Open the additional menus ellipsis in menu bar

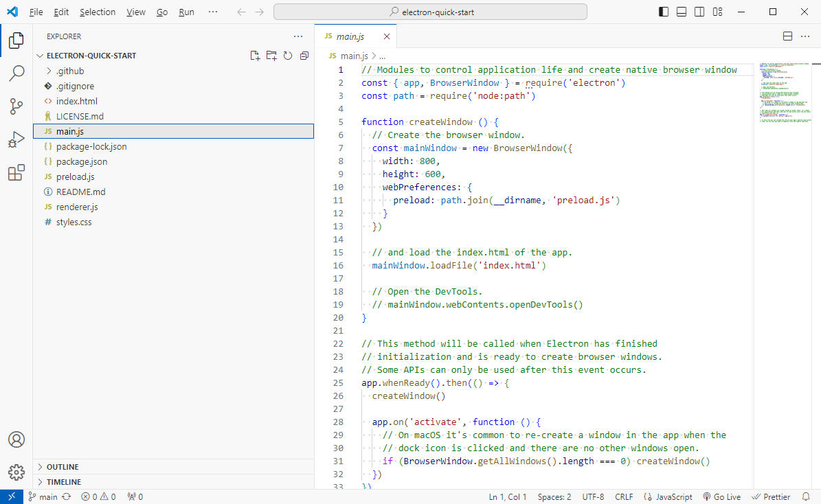pos(212,12)
